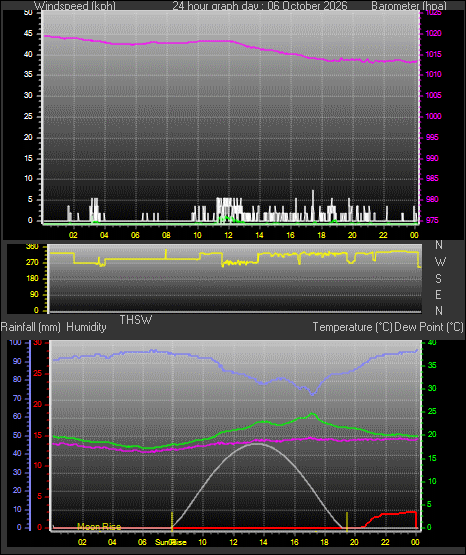Select the blue 70 humidity axis value
Viewport: 466px width, 555px height.
[x=17, y=399]
